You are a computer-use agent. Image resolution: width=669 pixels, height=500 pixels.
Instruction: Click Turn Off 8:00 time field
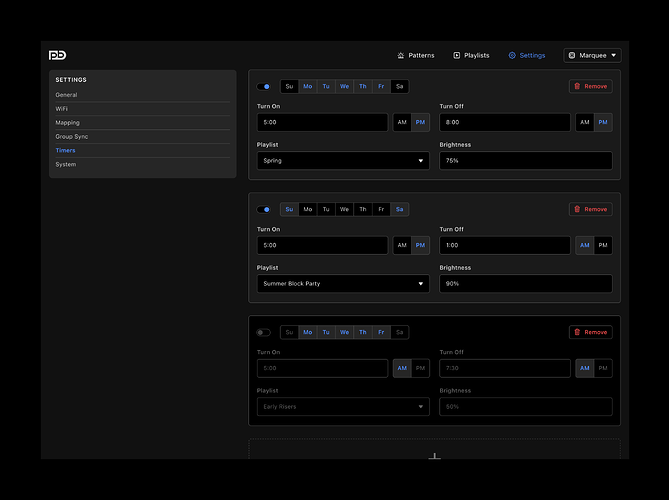point(505,122)
